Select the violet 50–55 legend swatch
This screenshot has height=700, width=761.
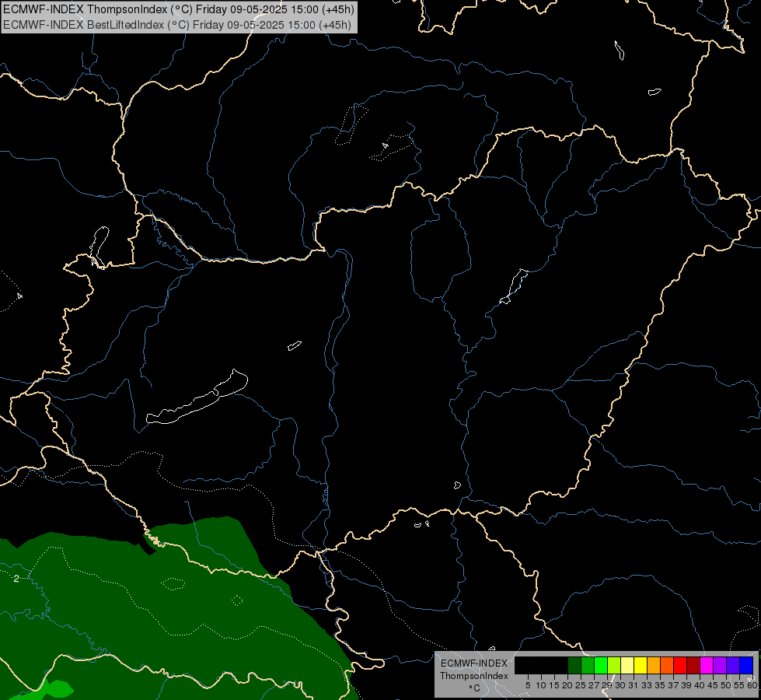coord(733,665)
